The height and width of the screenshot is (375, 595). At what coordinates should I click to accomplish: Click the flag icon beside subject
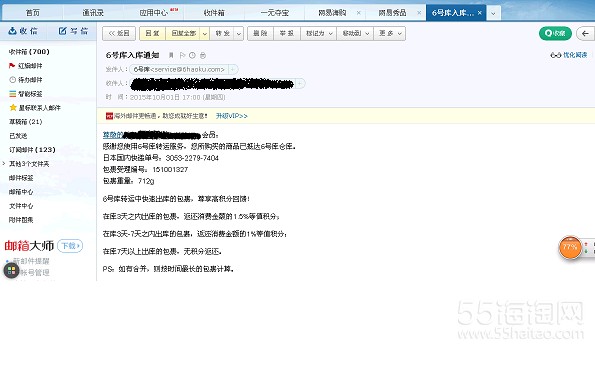pos(182,55)
